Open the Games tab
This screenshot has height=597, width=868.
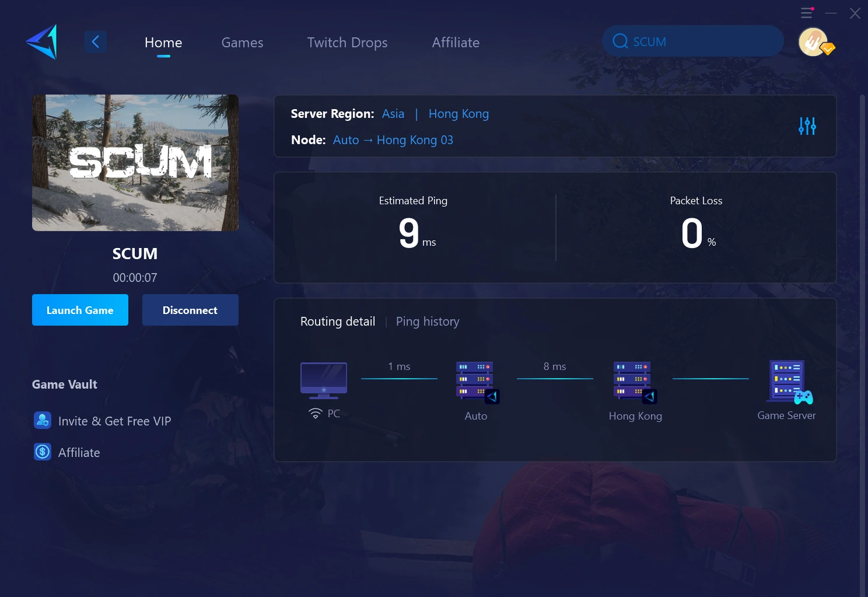(x=242, y=43)
